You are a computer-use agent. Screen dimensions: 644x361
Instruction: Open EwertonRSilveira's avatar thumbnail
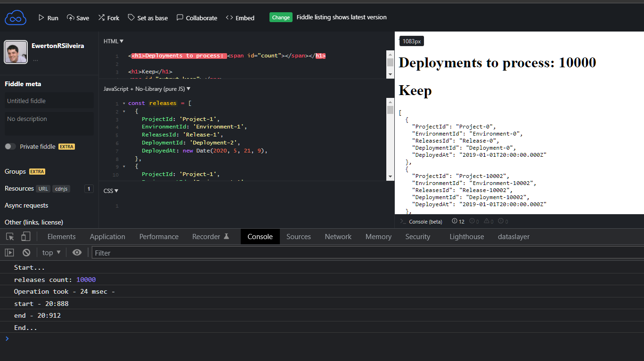[x=16, y=52]
